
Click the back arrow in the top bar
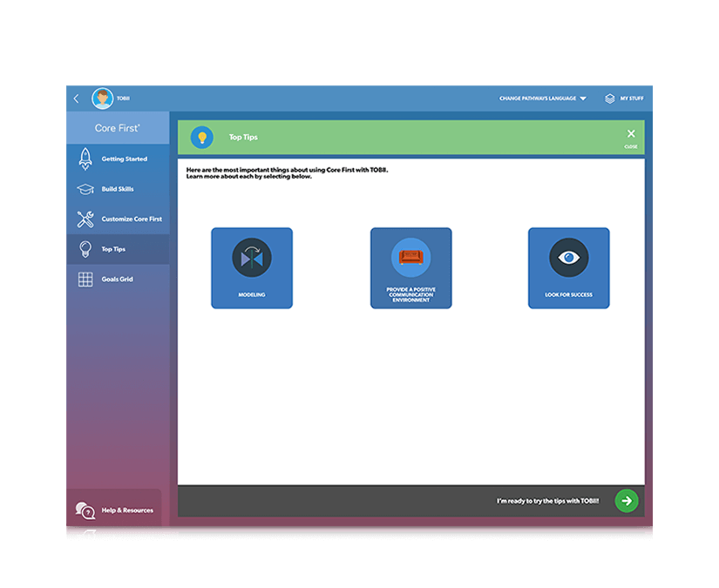pyautogui.click(x=77, y=98)
